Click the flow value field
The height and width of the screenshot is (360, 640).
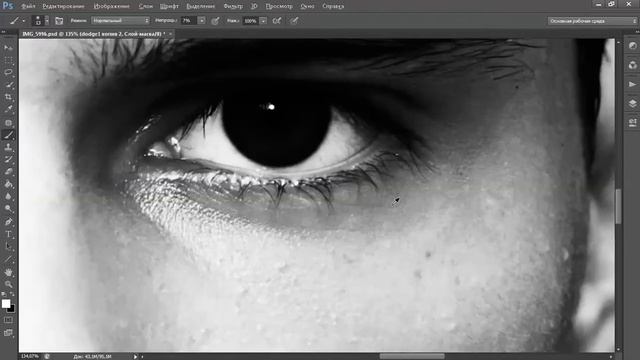point(250,20)
